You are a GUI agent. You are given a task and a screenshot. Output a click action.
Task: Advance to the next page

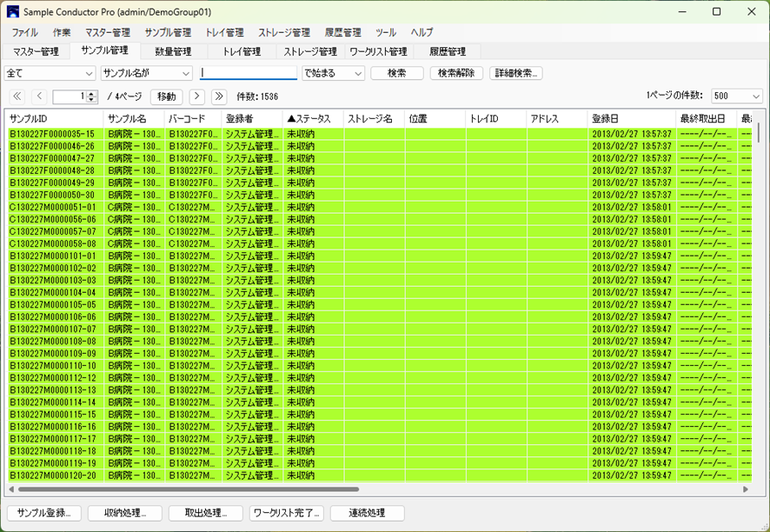197,96
